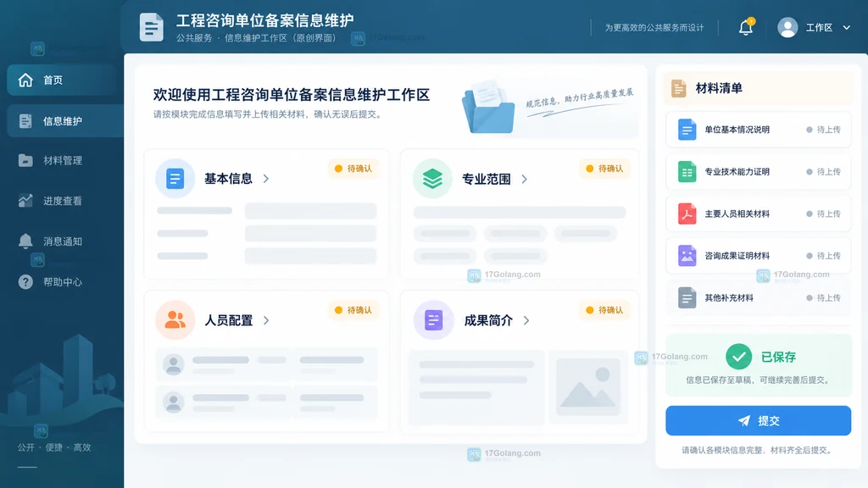The width and height of the screenshot is (868, 488).
Task: Expand the 基本信息 chevron arrow
Action: (x=266, y=179)
